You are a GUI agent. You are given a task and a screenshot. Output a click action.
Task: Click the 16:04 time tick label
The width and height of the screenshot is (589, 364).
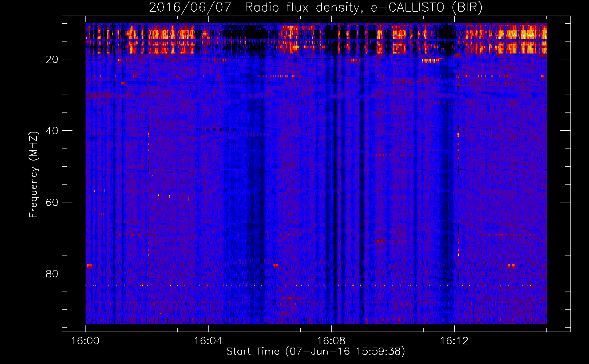point(208,341)
